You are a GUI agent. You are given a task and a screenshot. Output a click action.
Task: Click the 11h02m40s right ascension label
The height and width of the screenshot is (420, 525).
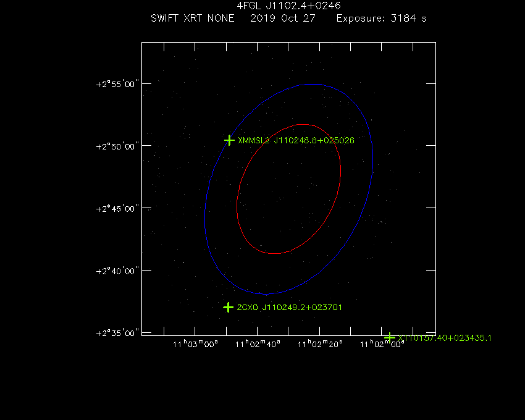click(x=258, y=344)
